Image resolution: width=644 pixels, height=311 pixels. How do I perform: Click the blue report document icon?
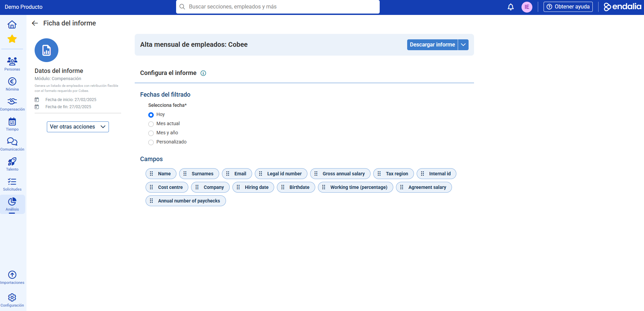coord(46,50)
